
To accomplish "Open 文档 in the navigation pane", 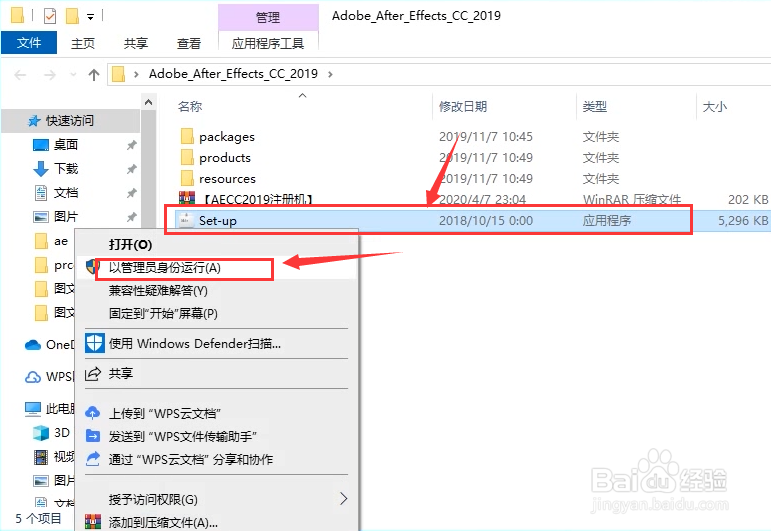I will [x=66, y=193].
